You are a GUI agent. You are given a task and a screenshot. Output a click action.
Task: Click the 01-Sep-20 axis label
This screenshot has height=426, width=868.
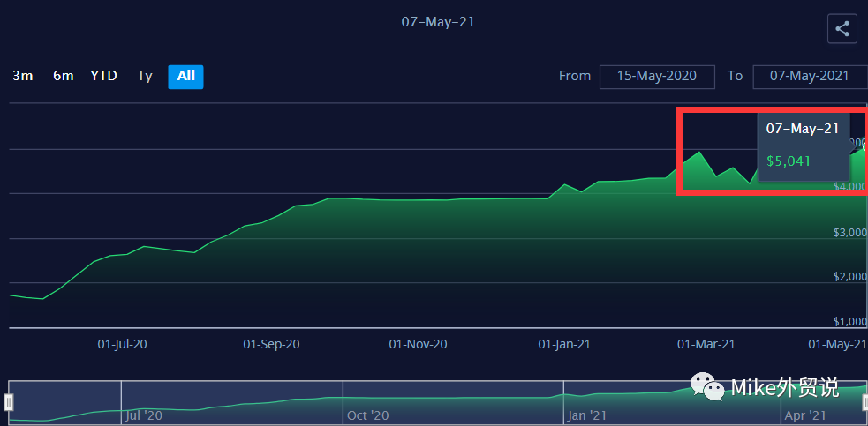271,344
